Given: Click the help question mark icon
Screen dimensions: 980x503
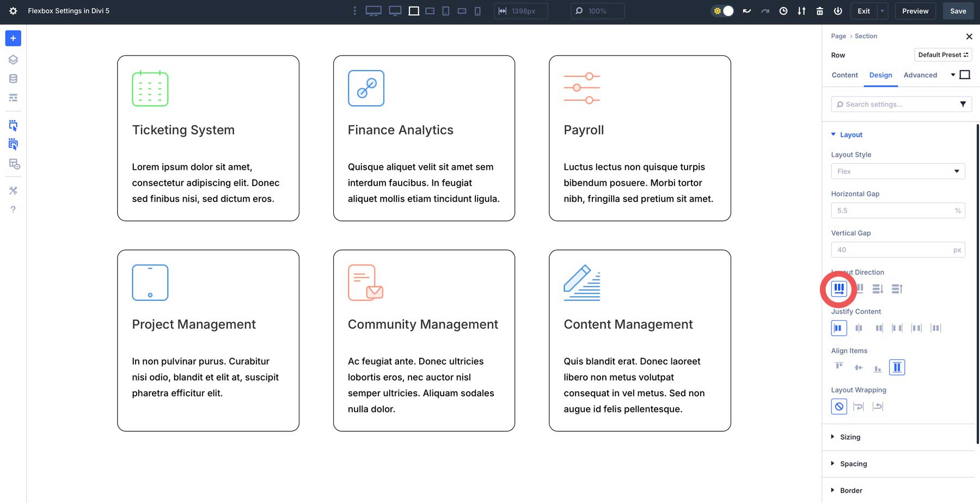Looking at the screenshot, I should coord(13,210).
